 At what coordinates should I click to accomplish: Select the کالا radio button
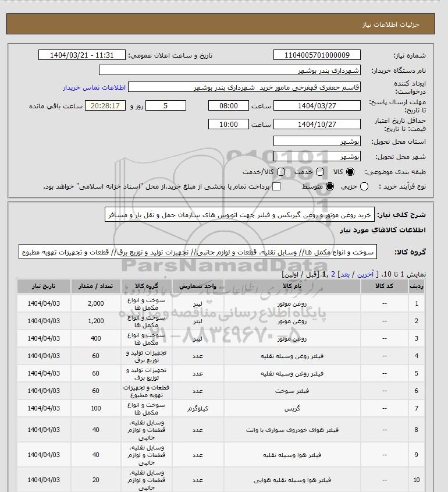coord(350,172)
